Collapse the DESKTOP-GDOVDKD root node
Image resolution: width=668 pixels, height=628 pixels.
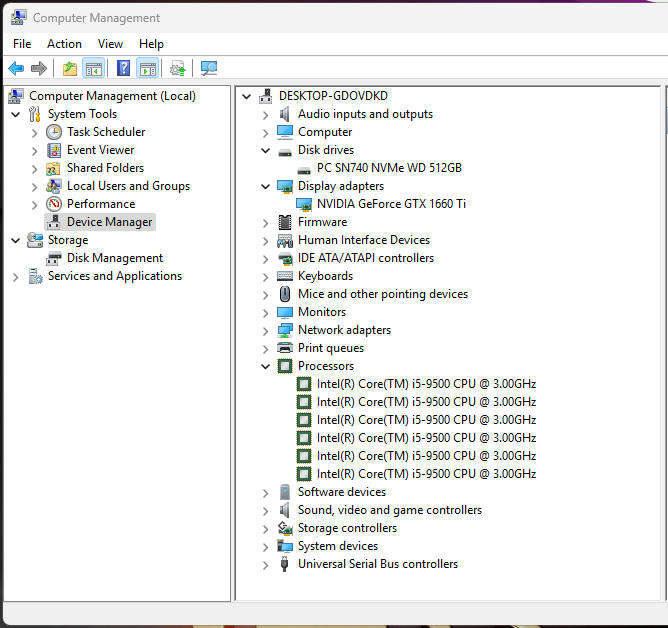pyautogui.click(x=246, y=96)
